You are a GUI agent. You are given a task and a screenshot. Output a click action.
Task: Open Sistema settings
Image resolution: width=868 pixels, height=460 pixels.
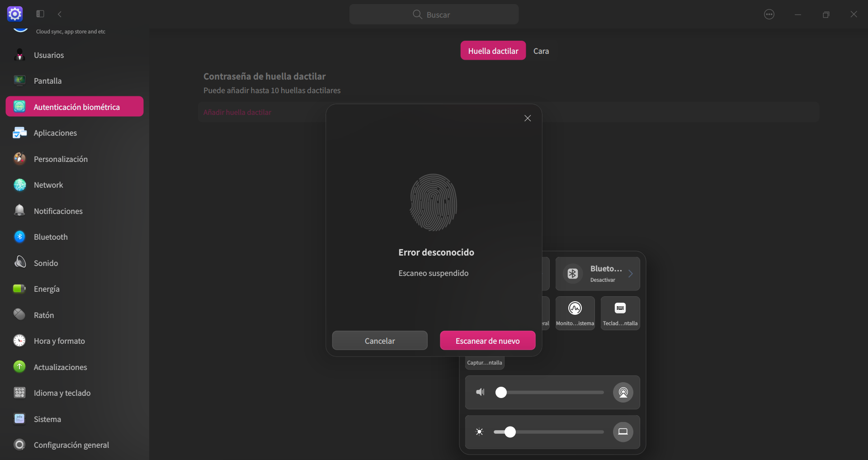point(75,419)
